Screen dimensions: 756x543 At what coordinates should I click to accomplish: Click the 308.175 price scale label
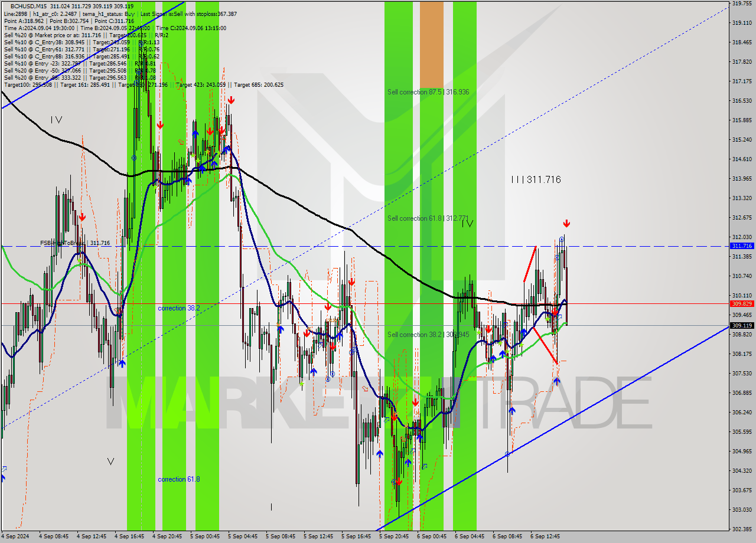[742, 354]
